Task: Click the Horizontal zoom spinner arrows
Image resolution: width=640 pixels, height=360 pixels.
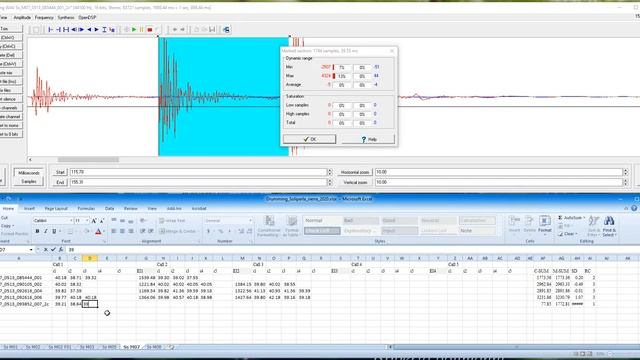Action: pos(625,172)
